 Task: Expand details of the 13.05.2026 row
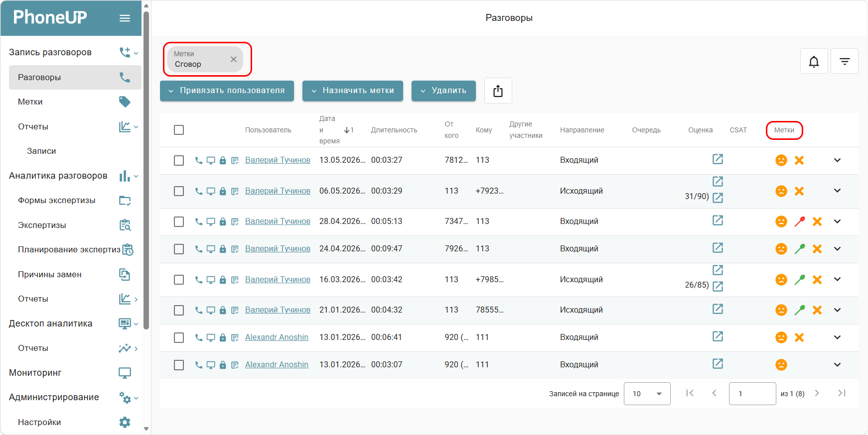(837, 160)
